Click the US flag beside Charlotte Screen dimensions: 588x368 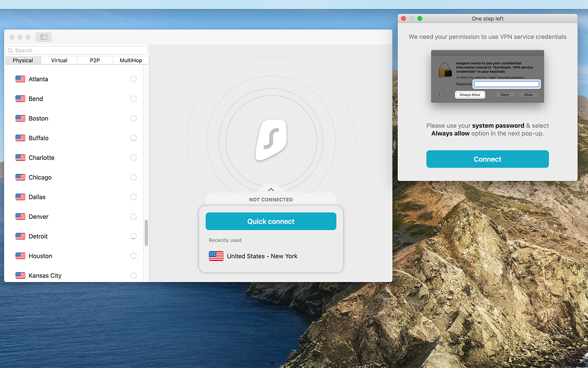coord(20,158)
